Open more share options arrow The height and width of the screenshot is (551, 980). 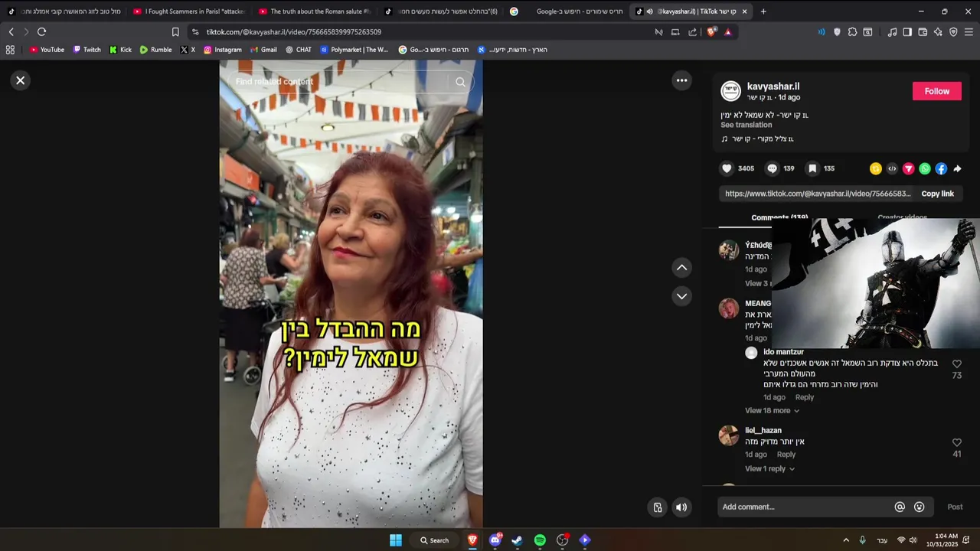coord(957,168)
